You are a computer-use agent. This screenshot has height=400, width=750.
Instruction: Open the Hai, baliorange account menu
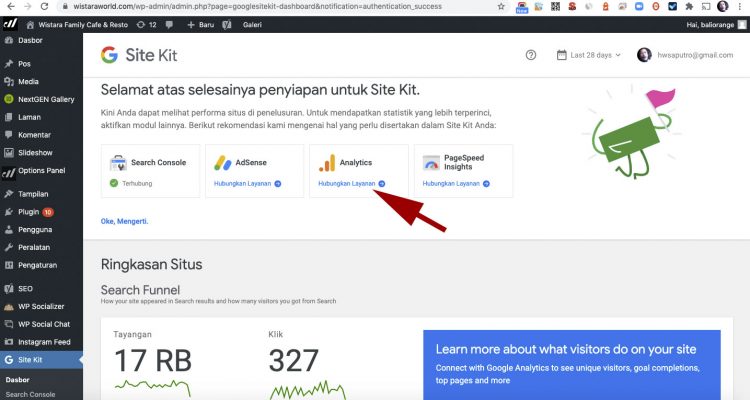tap(716, 25)
